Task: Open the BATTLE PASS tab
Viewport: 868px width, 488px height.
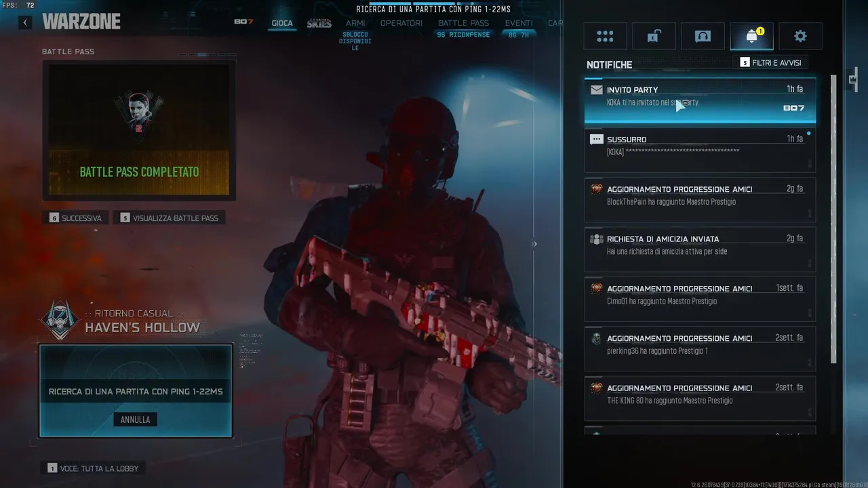Action: coord(463,23)
